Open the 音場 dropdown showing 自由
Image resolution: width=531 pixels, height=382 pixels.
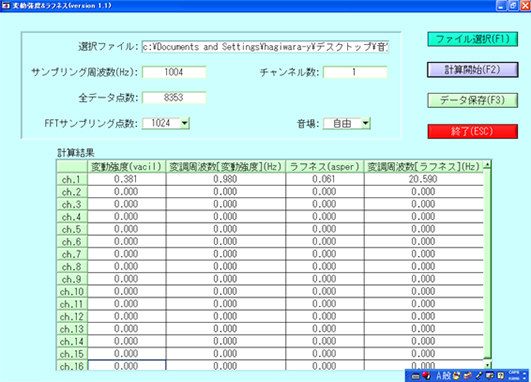[366, 123]
